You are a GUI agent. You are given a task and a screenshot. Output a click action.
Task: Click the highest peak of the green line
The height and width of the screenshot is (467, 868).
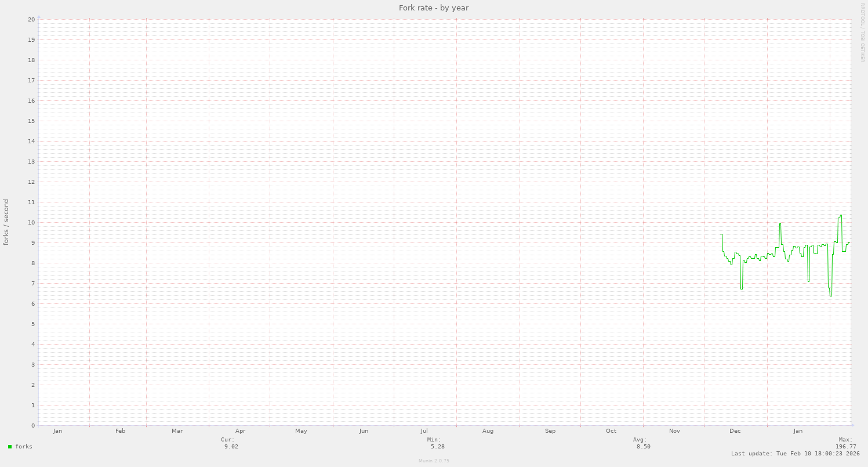pos(841,215)
